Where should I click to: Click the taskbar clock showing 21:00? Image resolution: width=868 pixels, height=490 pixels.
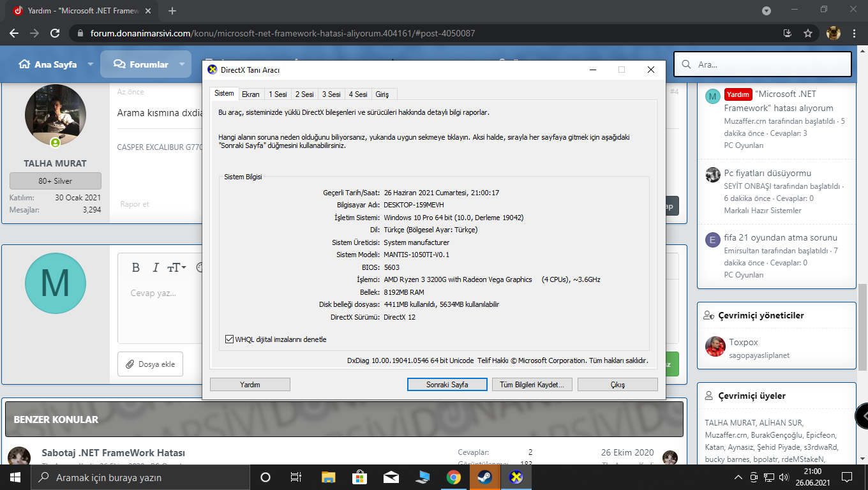[812, 477]
